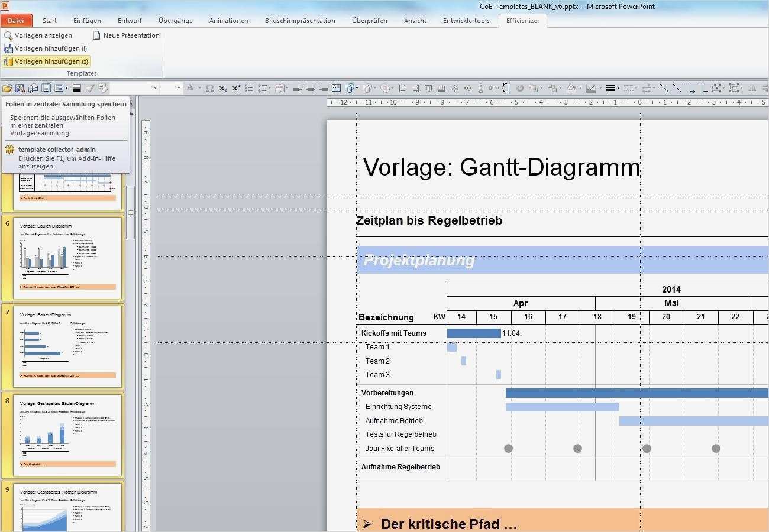Click the subscript icon in the toolbar
The height and width of the screenshot is (532, 769).
pyautogui.click(x=222, y=88)
